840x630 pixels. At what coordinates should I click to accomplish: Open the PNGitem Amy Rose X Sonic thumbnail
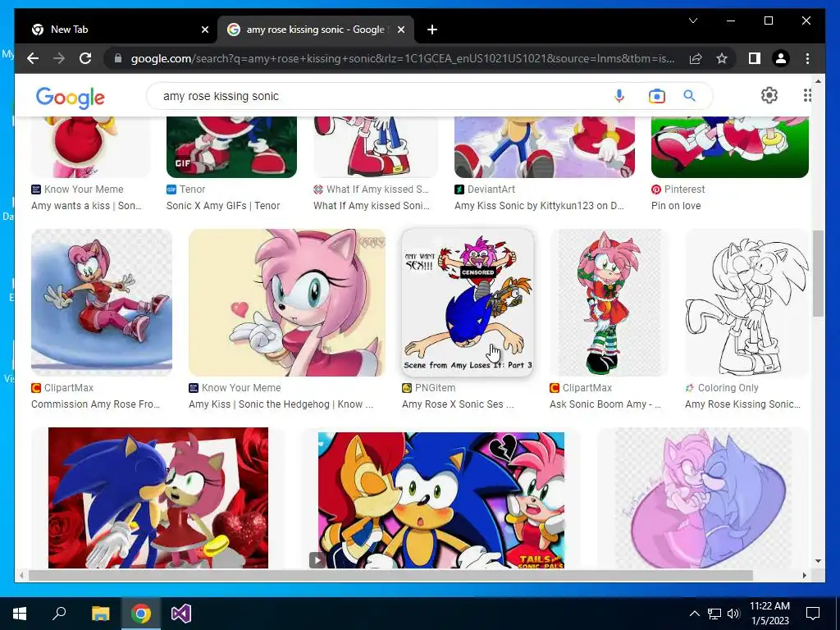[x=468, y=302]
